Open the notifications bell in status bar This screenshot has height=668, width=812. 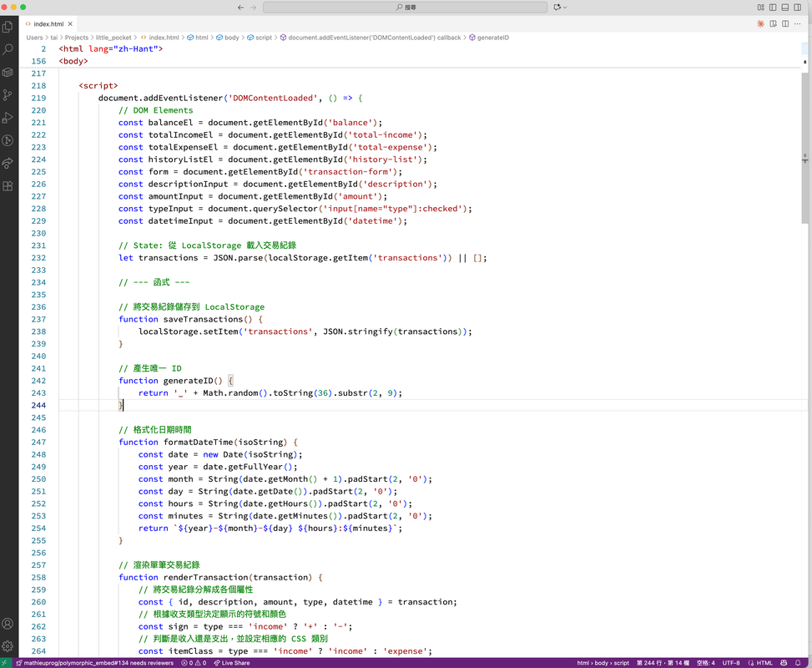(x=798, y=663)
